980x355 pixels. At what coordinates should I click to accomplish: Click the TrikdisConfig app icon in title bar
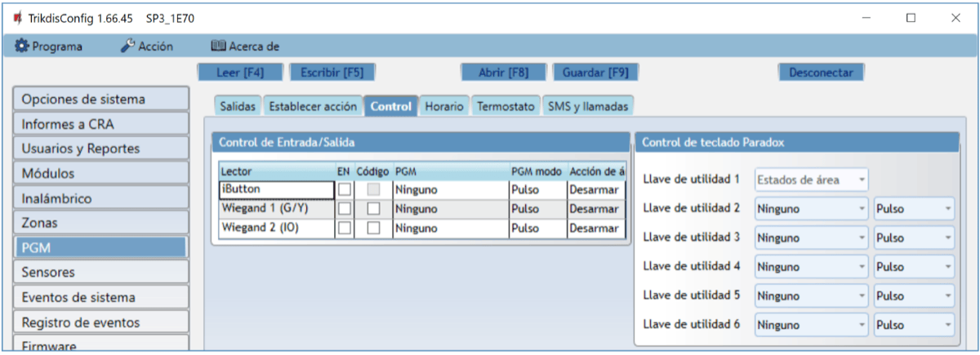coord(17,18)
